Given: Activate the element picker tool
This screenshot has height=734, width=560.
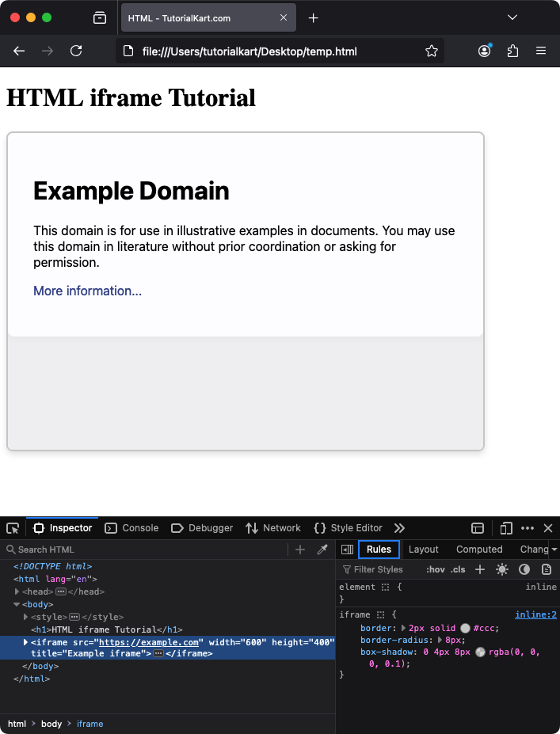Looking at the screenshot, I should coord(13,528).
